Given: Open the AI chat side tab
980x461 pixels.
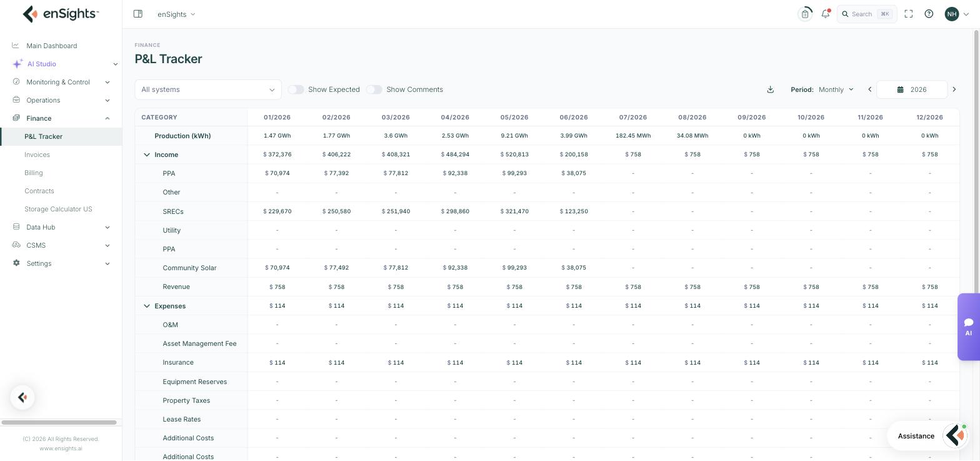Looking at the screenshot, I should point(968,327).
